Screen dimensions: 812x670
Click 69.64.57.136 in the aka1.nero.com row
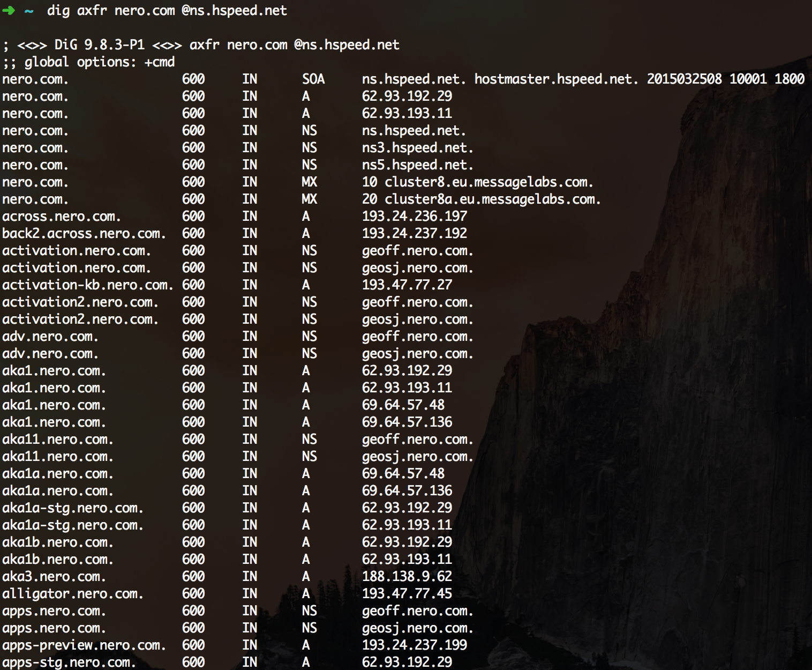click(407, 422)
